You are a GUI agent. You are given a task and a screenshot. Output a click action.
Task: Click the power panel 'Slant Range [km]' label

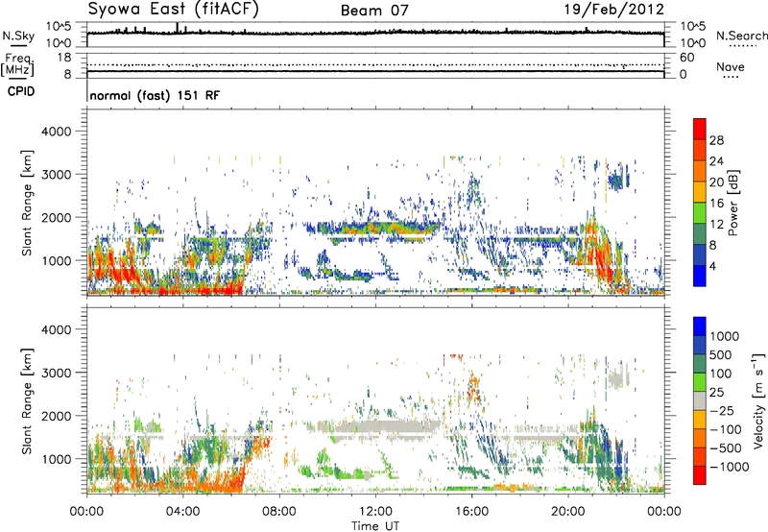click(x=27, y=203)
